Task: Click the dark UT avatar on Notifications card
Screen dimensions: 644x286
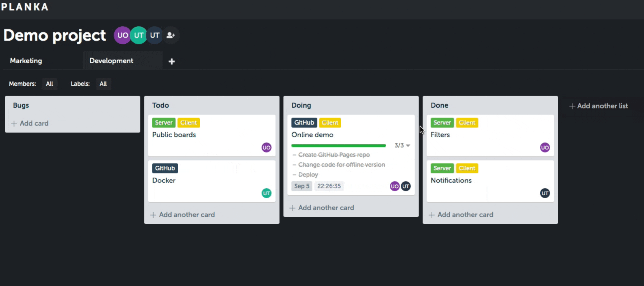Action: 545,193
